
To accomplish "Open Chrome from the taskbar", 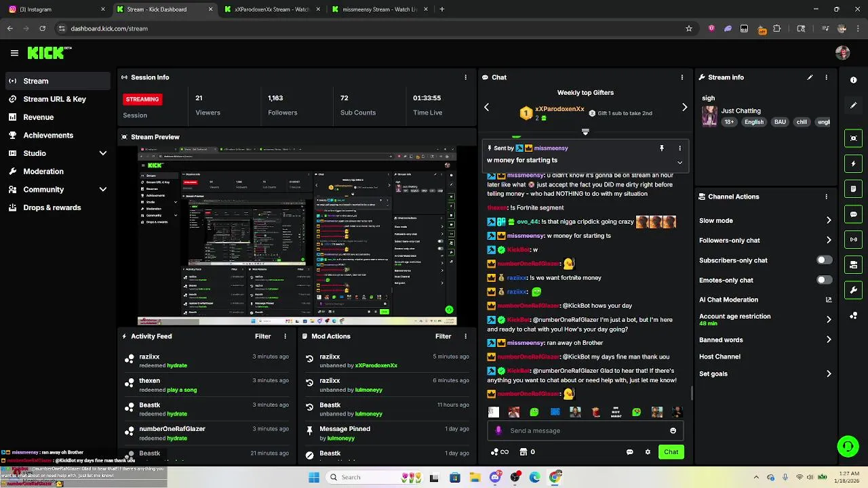I will coord(555,477).
